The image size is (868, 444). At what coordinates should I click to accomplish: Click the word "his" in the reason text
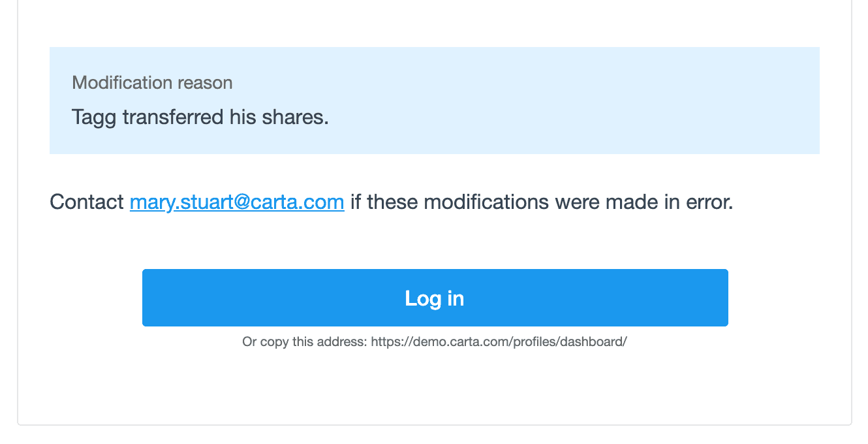244,118
